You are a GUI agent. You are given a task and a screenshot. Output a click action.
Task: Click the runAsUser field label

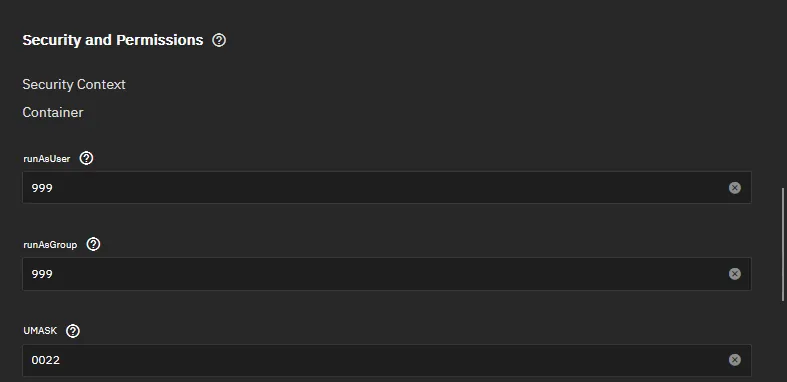(x=47, y=159)
